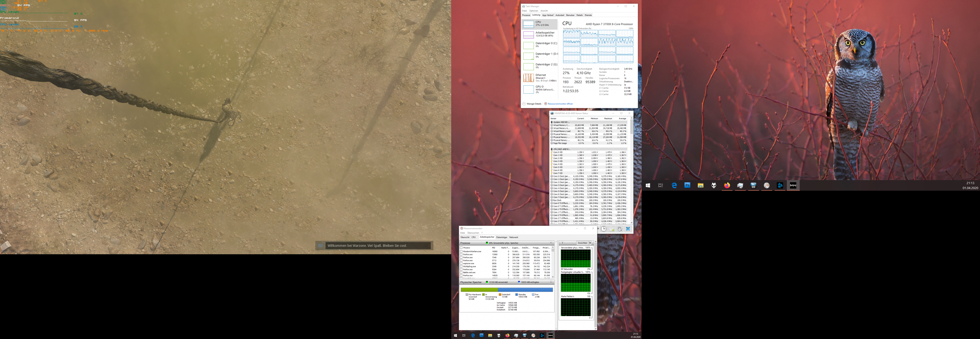The height and width of the screenshot is (339, 980).
Task: Check the ModernWarfare.exe process checkbox
Action: tap(461, 251)
